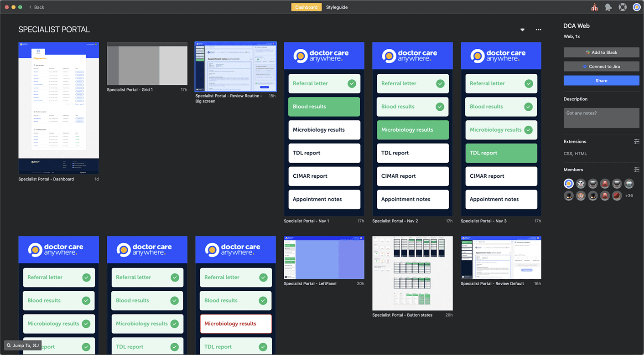Open the Extensions settings sliders icon
This screenshot has height=355, width=644.
pos(637,142)
